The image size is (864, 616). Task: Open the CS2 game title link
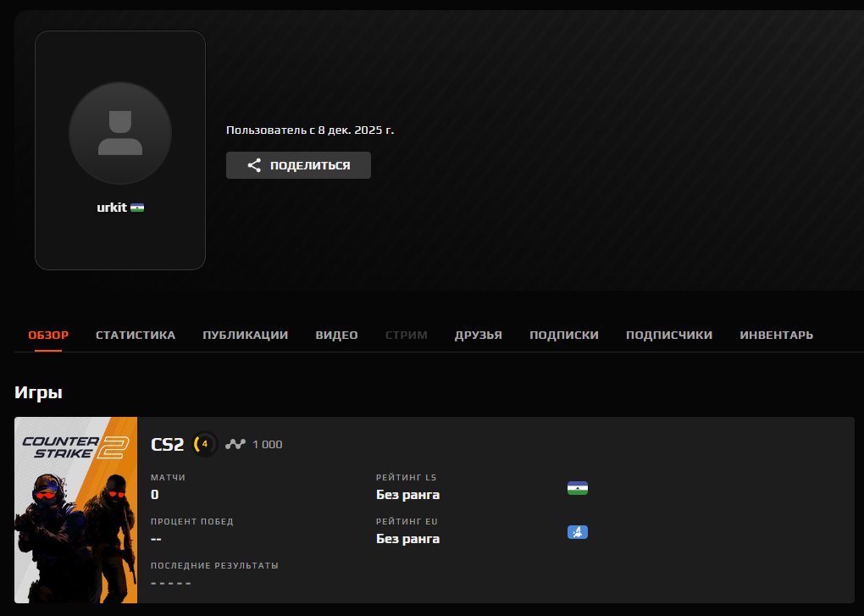click(x=166, y=444)
